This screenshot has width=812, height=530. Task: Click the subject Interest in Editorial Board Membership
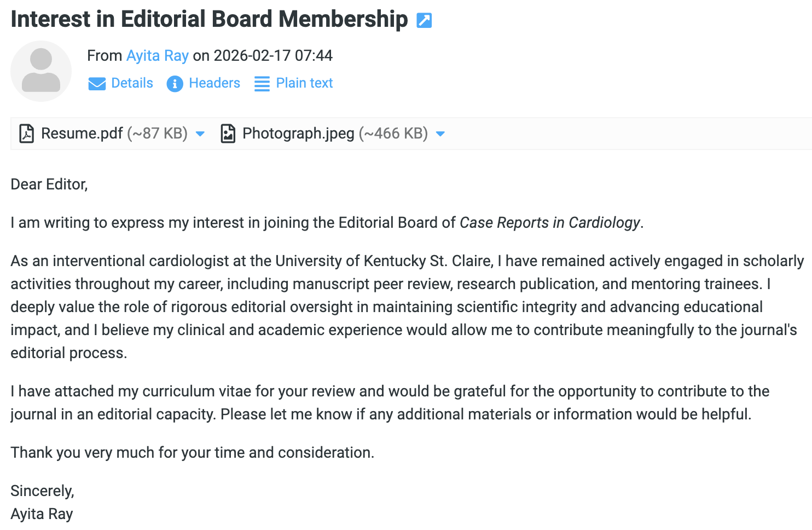click(209, 19)
